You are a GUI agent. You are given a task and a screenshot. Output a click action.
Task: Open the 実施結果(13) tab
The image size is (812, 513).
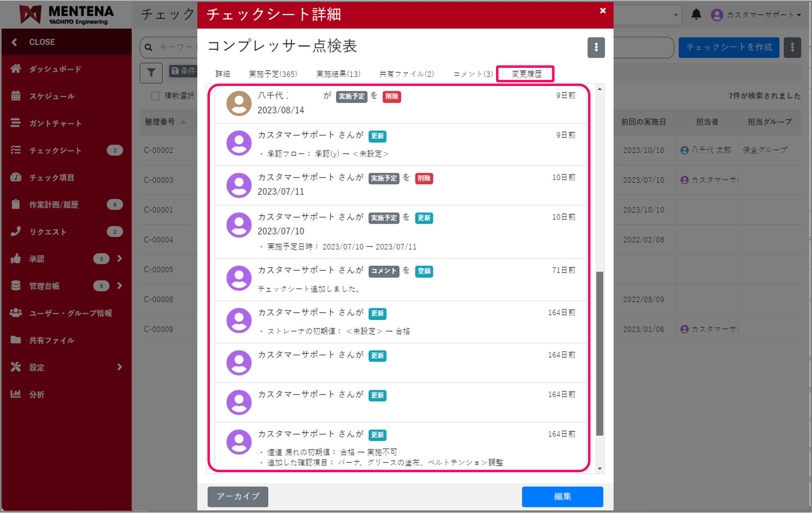338,74
